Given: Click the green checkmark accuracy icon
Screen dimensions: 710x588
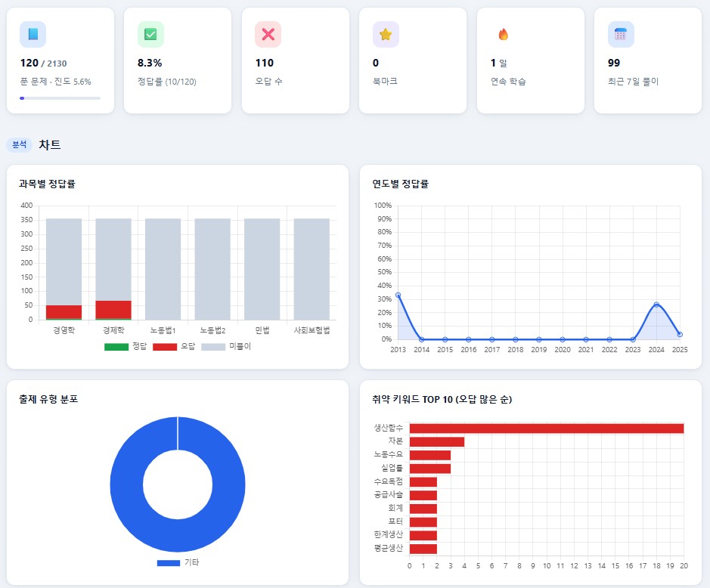Looking at the screenshot, I should point(150,35).
